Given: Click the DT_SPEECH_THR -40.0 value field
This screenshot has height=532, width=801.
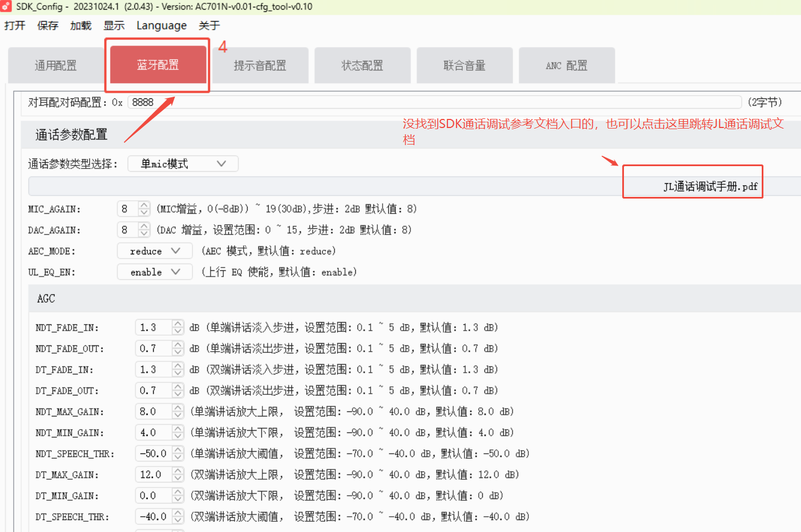Looking at the screenshot, I should (x=153, y=517).
